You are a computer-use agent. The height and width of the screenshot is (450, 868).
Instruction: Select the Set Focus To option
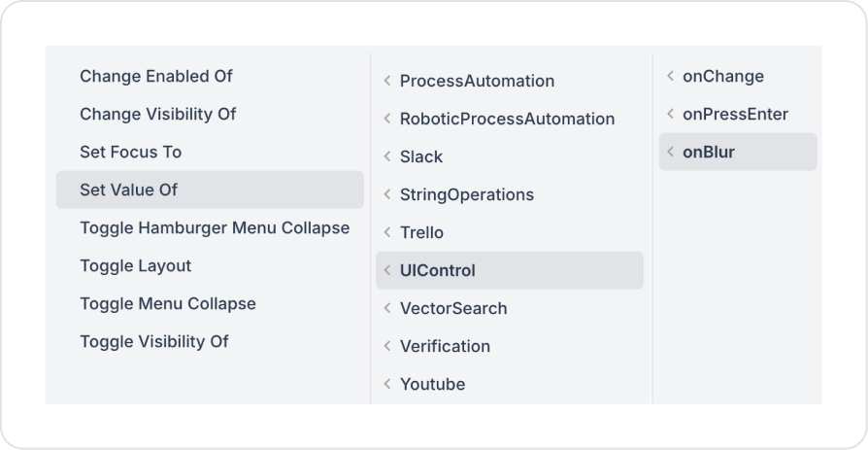pyautogui.click(x=131, y=153)
